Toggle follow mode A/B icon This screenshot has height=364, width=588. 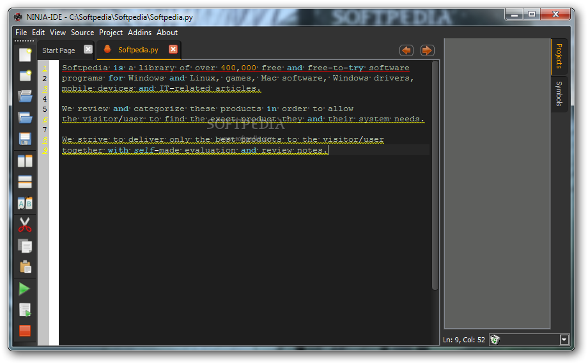[x=25, y=203]
